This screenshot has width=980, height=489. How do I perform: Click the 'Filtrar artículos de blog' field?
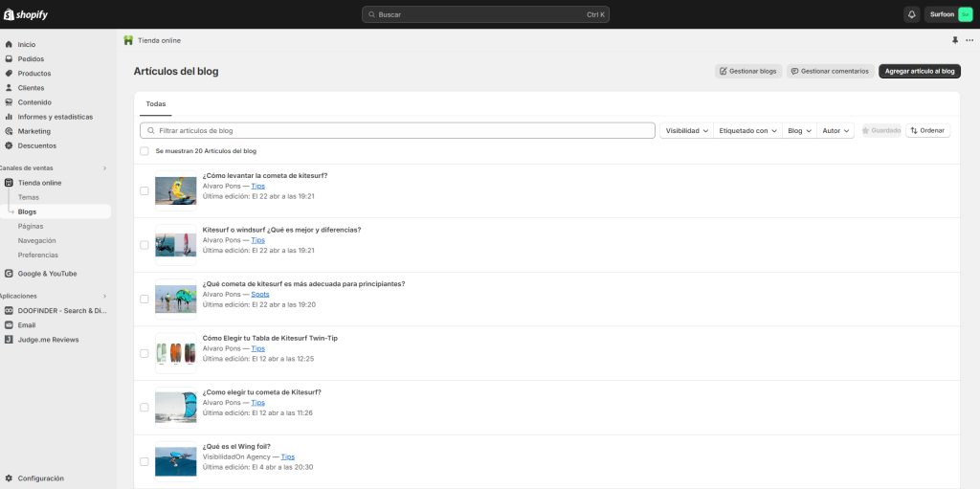pos(397,130)
